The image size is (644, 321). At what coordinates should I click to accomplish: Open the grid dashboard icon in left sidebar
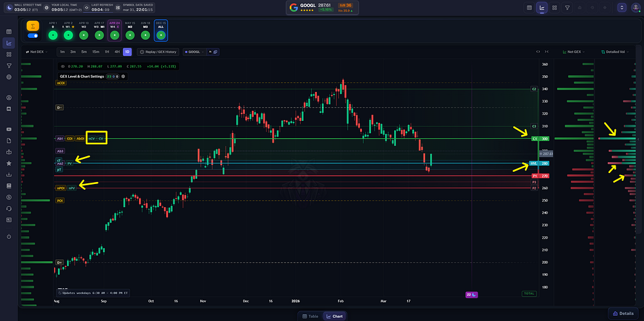click(9, 54)
